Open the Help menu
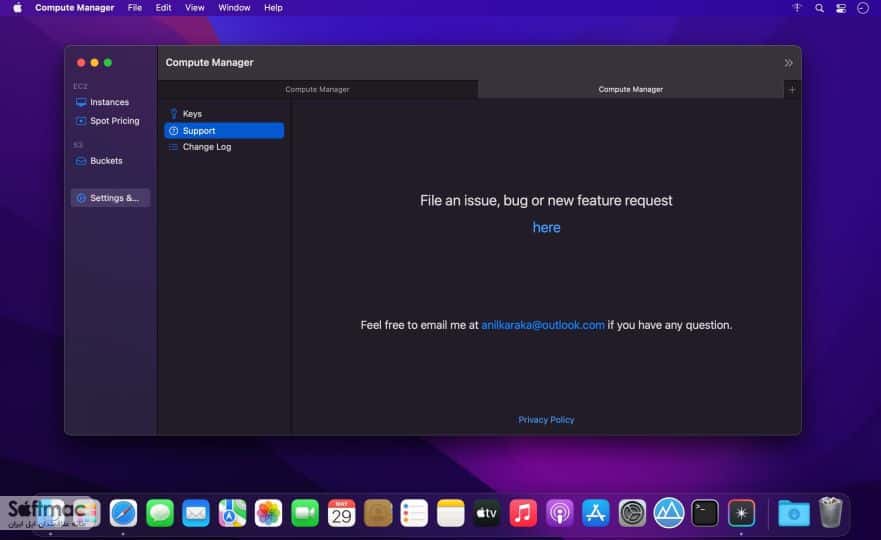This screenshot has height=540, width=881. click(x=273, y=8)
